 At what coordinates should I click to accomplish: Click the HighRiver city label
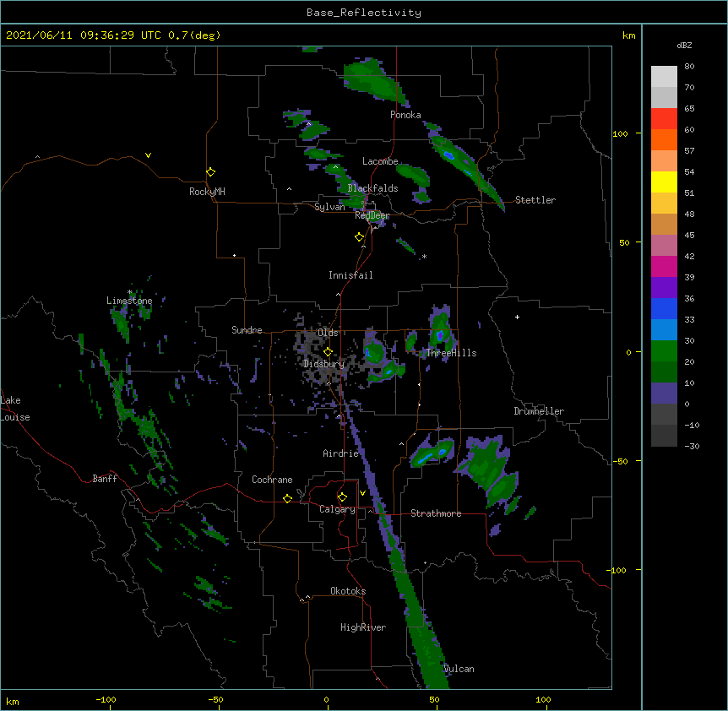coord(363,627)
